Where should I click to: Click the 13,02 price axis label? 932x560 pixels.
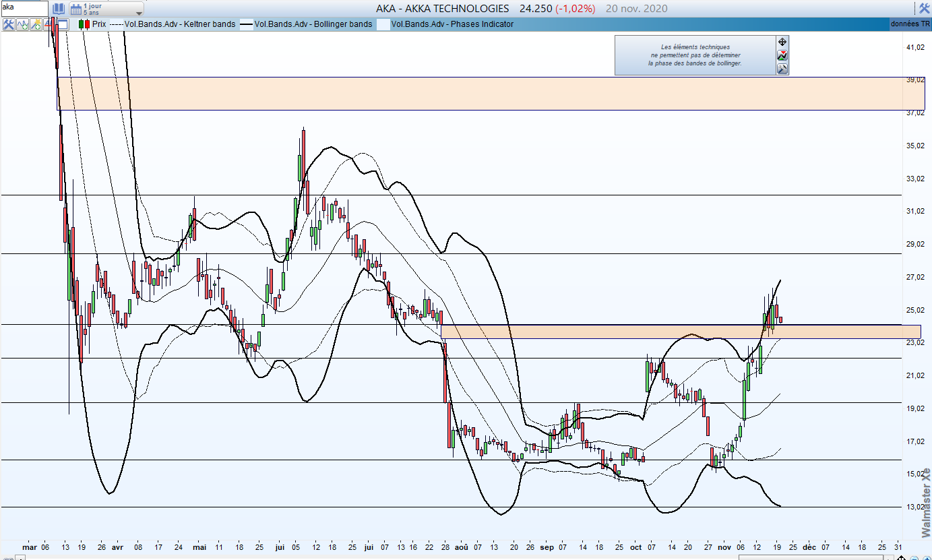click(x=915, y=507)
